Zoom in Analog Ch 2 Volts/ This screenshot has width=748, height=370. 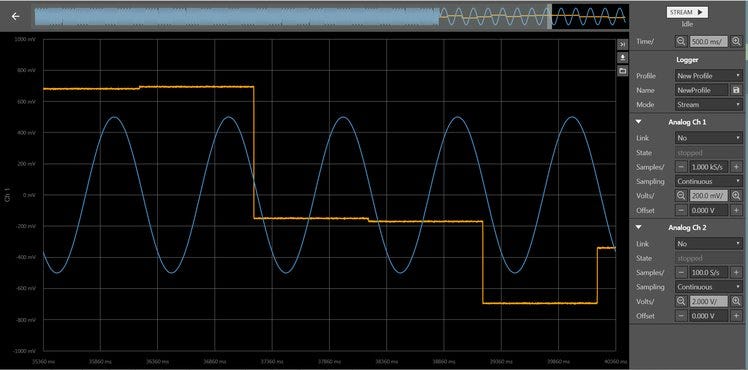tap(736, 301)
